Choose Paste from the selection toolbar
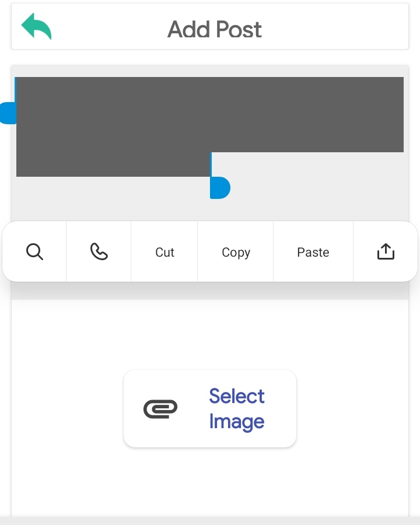Image resolution: width=420 pixels, height=525 pixels. pos(313,252)
